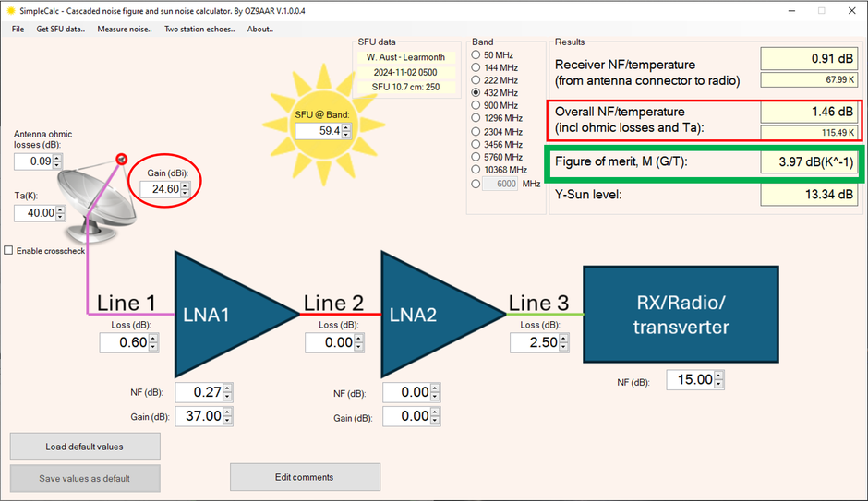Screen dimensions: 868x501
Task: Select the 5760 MHz band radio button
Action: (476, 157)
